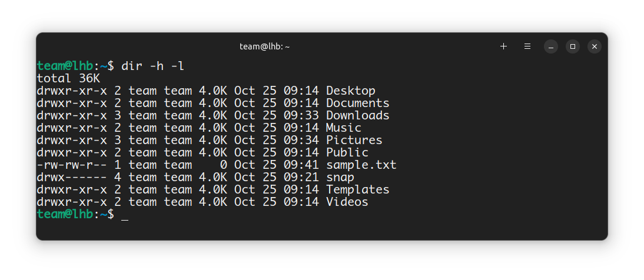This screenshot has height=280, width=644.
Task: Select the Downloads directory name
Action: [x=357, y=115]
